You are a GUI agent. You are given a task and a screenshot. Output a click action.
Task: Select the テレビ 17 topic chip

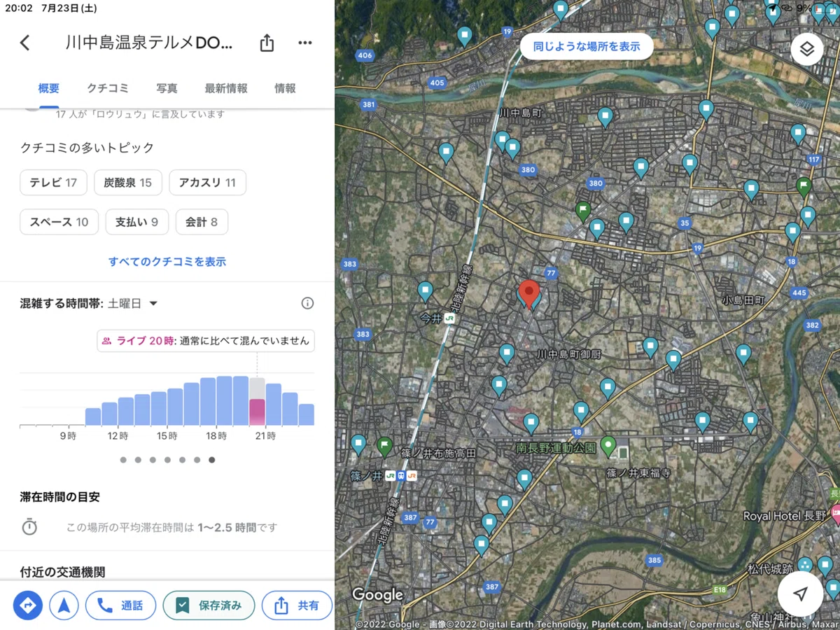tap(53, 183)
